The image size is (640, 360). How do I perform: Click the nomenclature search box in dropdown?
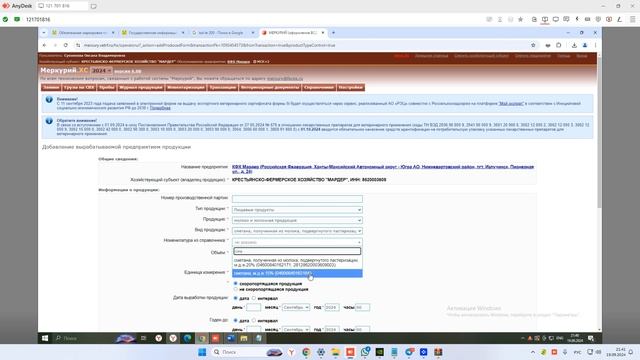point(297,251)
